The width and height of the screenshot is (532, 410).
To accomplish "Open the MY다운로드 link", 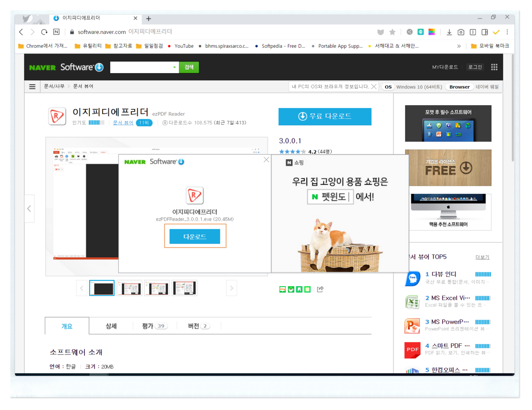I will [x=445, y=67].
